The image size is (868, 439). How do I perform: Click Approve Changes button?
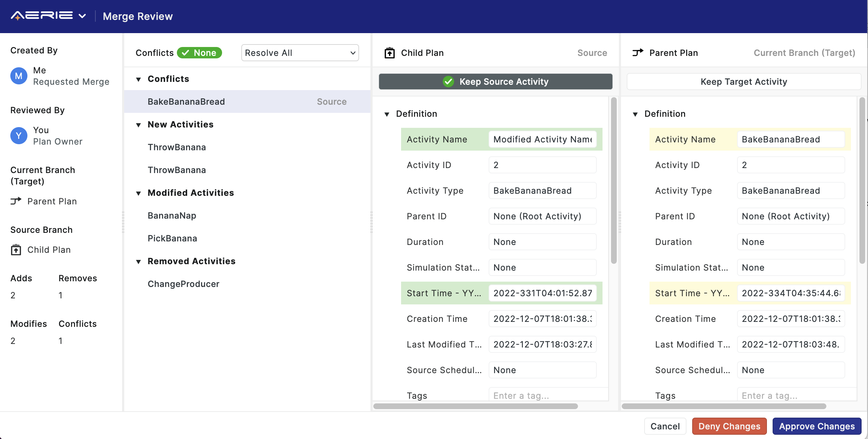click(816, 426)
